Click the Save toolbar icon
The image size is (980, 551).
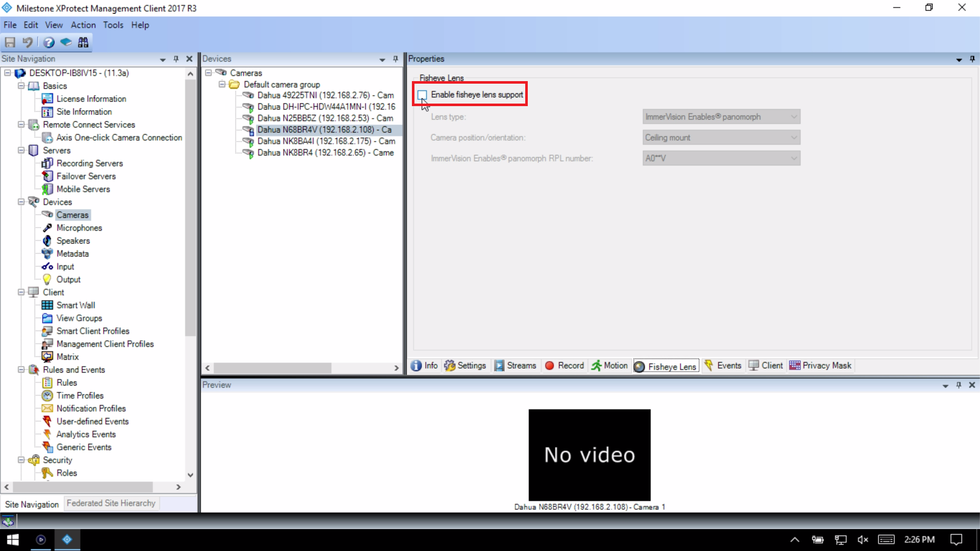pos(10,42)
